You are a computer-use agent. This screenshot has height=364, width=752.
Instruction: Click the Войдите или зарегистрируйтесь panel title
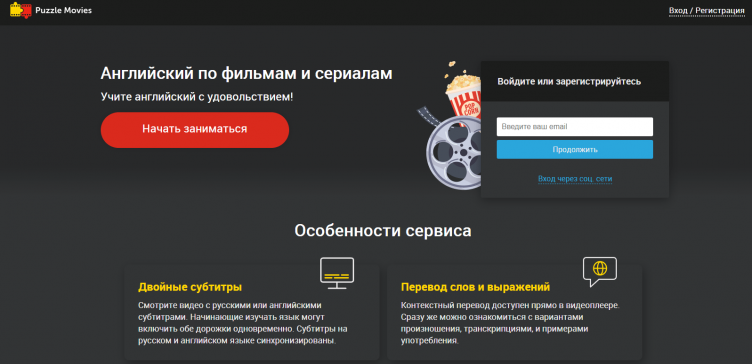(x=569, y=82)
